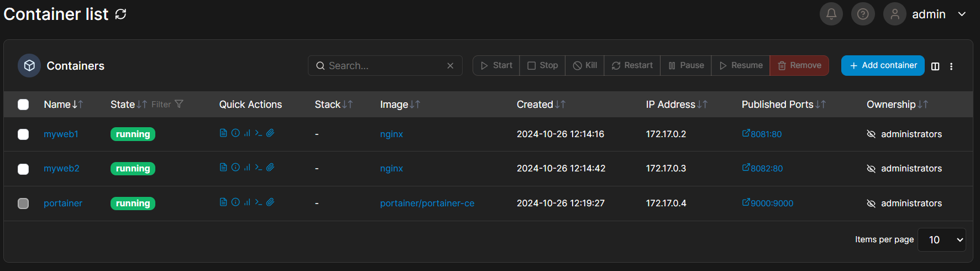Open the table column visibility icon
This screenshot has width=980, height=271.
coord(935,66)
